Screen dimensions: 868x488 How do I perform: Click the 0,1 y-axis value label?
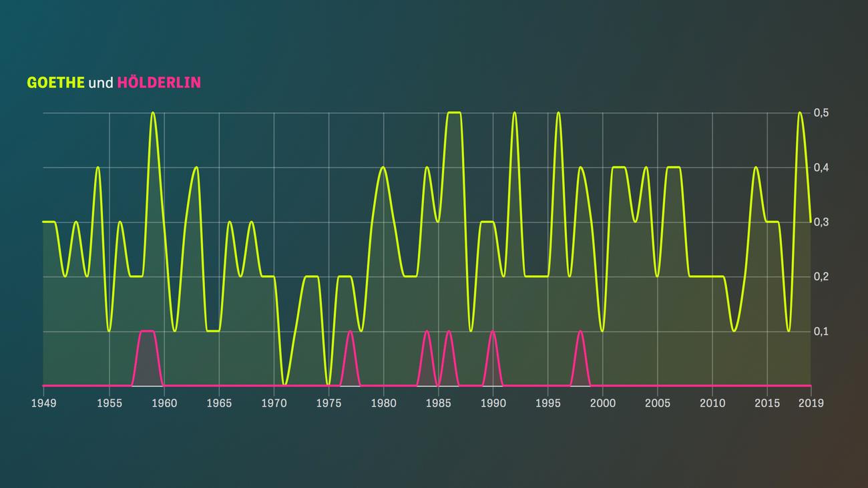(x=821, y=332)
